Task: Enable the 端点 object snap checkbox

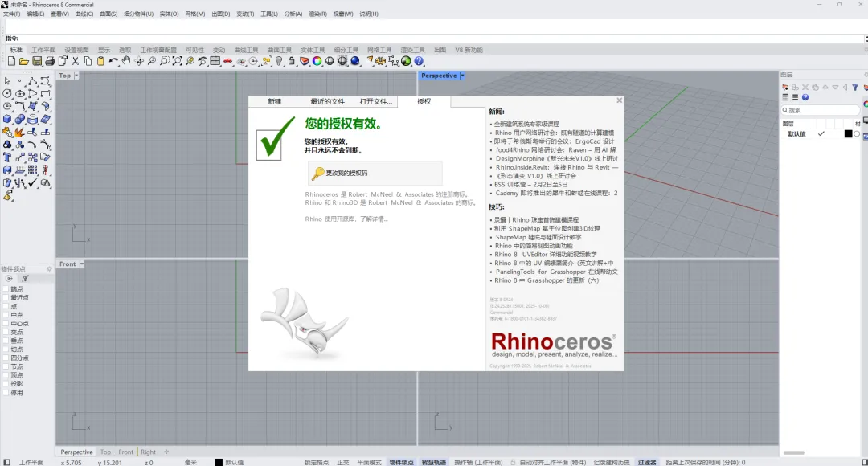Action: (x=6, y=289)
